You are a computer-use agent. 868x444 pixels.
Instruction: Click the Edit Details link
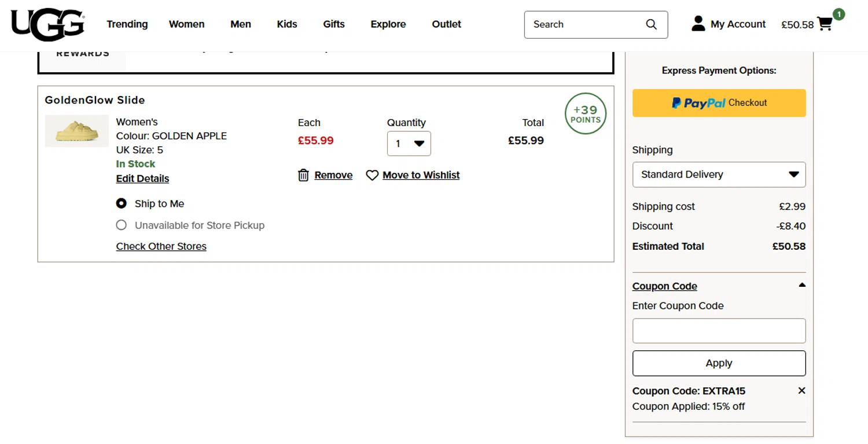[x=143, y=179]
